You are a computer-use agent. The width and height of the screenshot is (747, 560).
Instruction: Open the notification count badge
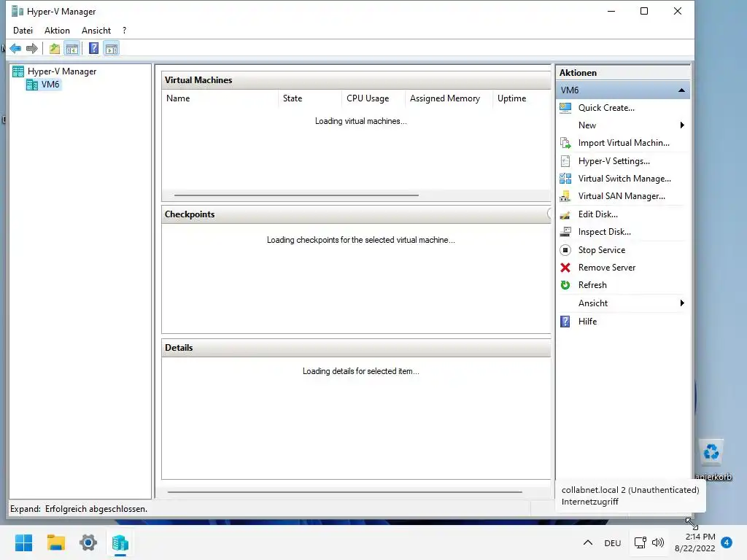click(727, 542)
